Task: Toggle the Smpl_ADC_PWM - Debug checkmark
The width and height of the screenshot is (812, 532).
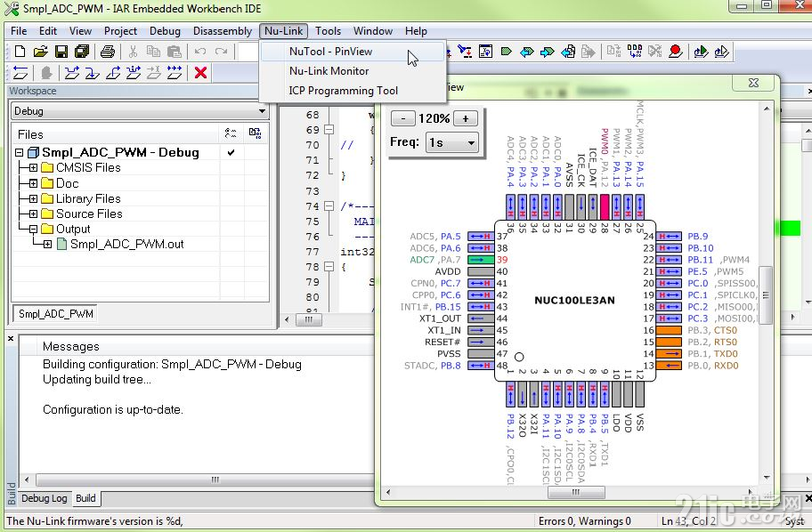Action: point(231,152)
